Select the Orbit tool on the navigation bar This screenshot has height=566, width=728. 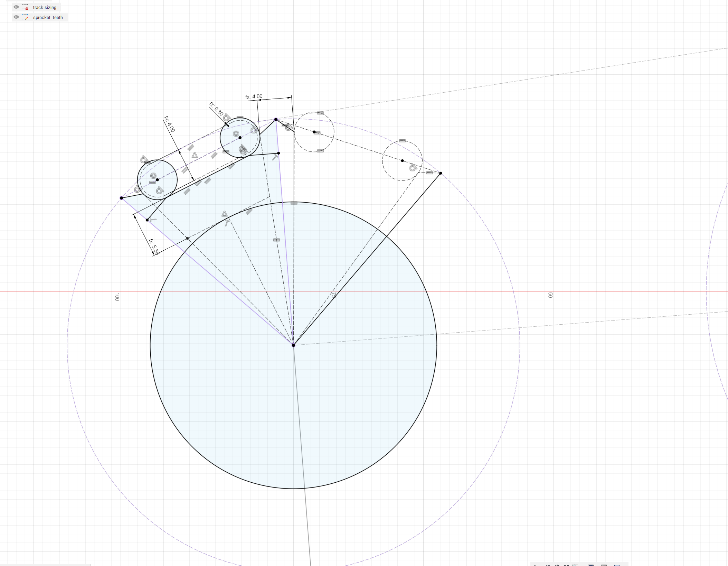[x=548, y=565]
